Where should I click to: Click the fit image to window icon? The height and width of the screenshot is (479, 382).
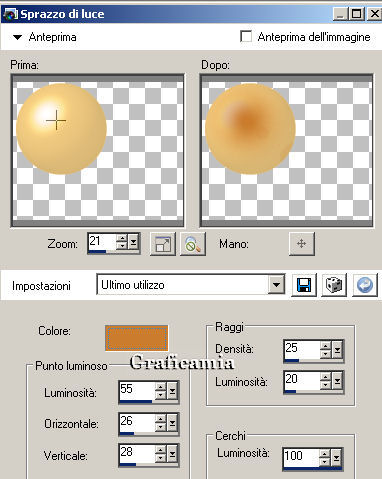(163, 244)
